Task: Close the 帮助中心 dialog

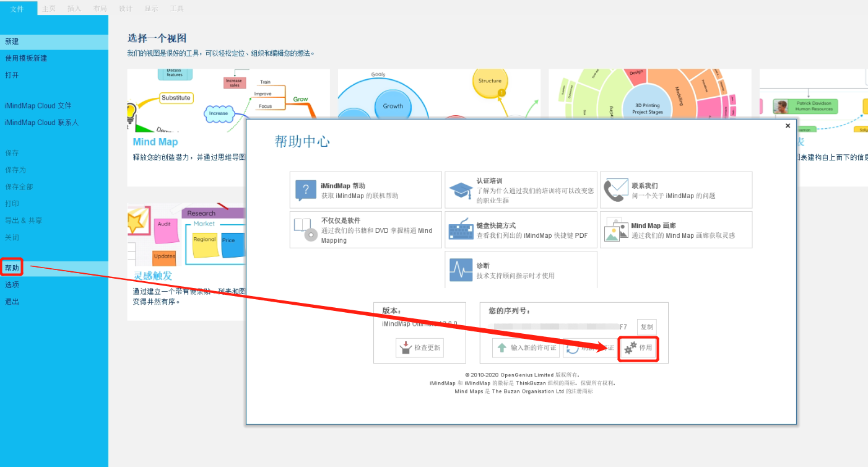Action: pyautogui.click(x=788, y=126)
